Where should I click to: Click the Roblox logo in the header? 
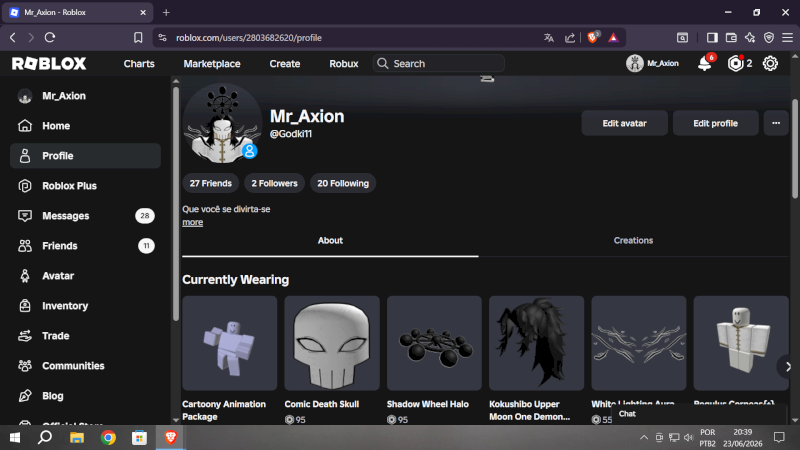tap(49, 63)
